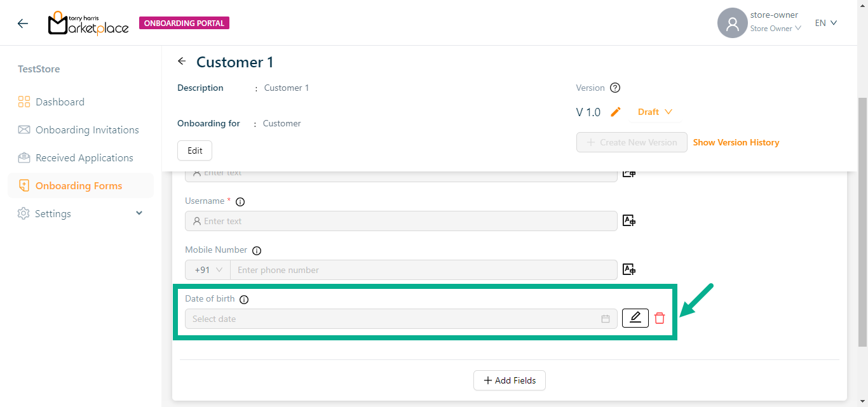Go to Received Applications in sidebar
The width and height of the screenshot is (868, 407).
(x=84, y=158)
